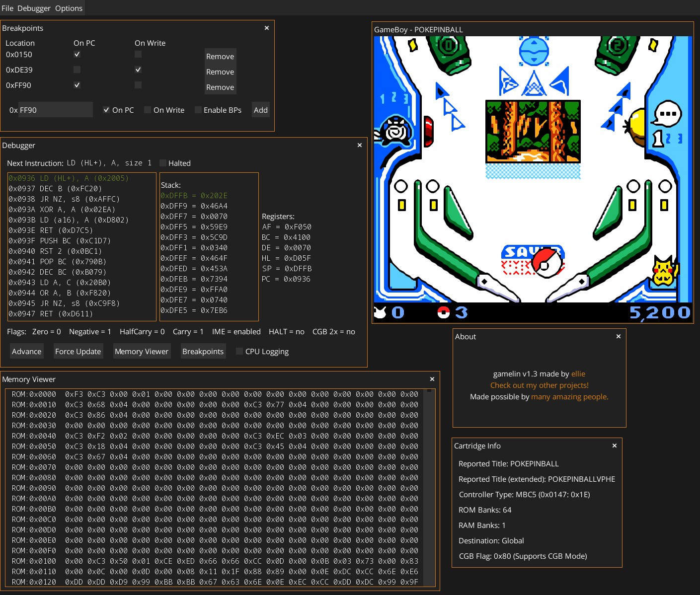Click the score 5,200 in game
The image size is (700, 595).
point(660,312)
